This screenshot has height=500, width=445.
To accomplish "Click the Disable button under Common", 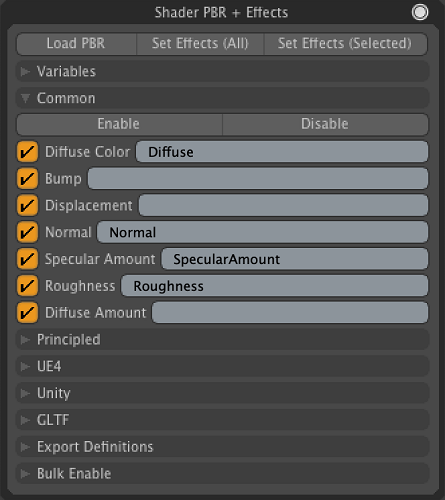I will point(325,124).
